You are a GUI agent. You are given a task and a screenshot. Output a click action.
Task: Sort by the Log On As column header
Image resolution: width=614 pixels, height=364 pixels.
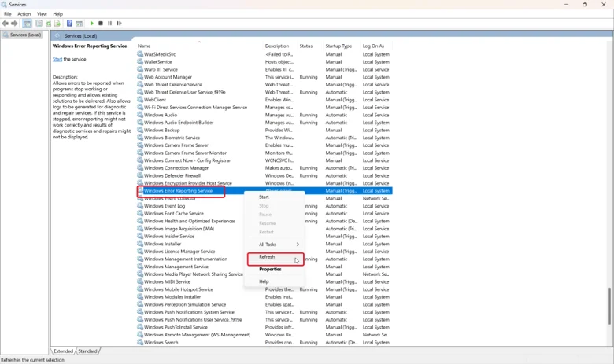coord(377,46)
